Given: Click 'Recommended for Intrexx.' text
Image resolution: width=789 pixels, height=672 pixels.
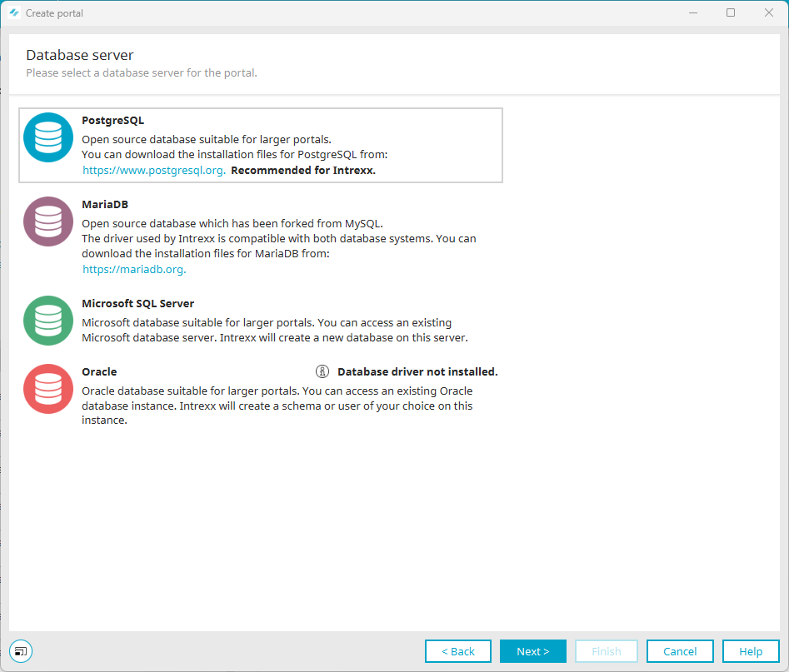Looking at the screenshot, I should (x=303, y=170).
